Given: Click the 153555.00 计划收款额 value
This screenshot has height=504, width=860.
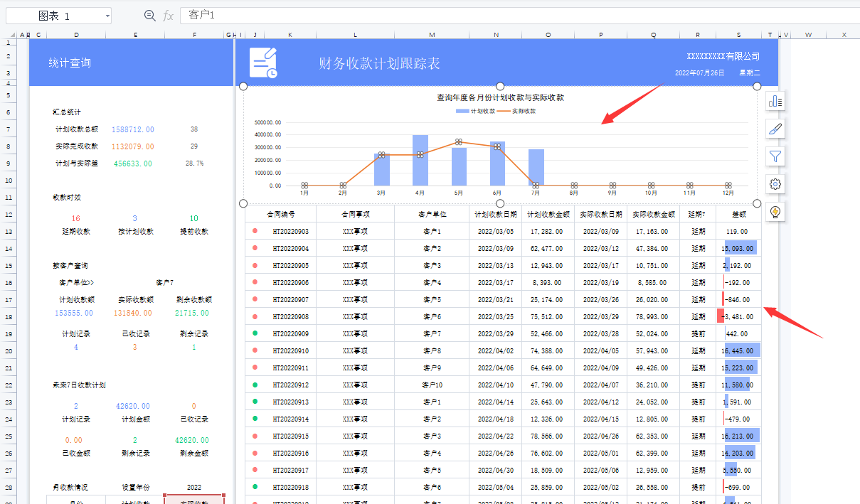Looking at the screenshot, I should 74,313.
